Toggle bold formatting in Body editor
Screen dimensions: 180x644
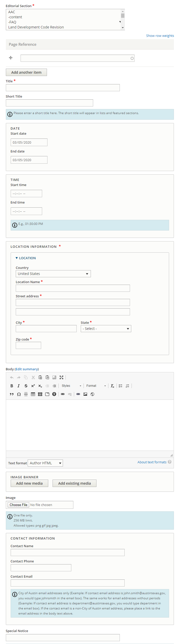(x=12, y=386)
